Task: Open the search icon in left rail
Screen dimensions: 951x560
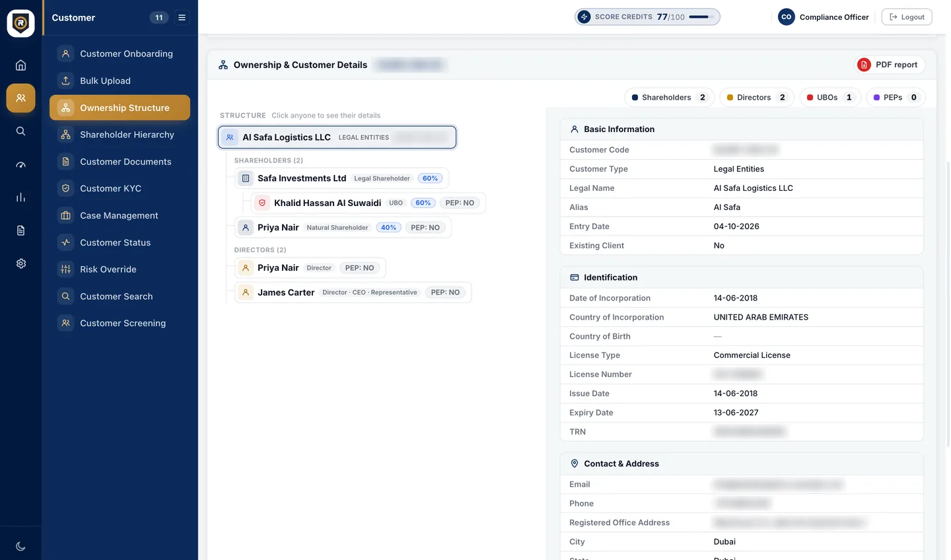Action: click(x=20, y=131)
